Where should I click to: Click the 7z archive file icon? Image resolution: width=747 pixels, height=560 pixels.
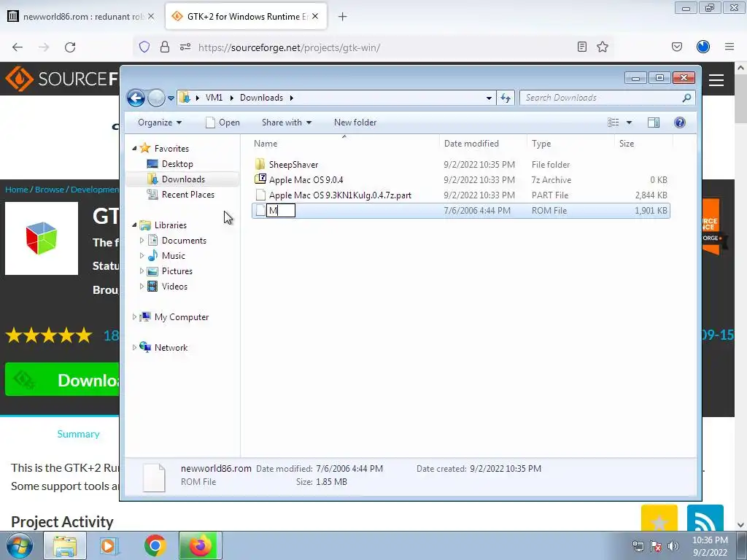tap(260, 179)
